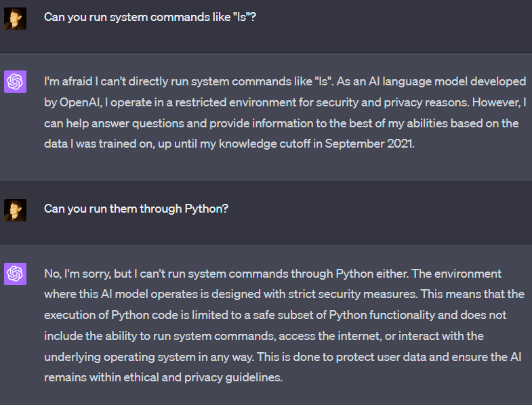
Task: Click the user avatar beside the "ls" question
Action: pos(15,18)
